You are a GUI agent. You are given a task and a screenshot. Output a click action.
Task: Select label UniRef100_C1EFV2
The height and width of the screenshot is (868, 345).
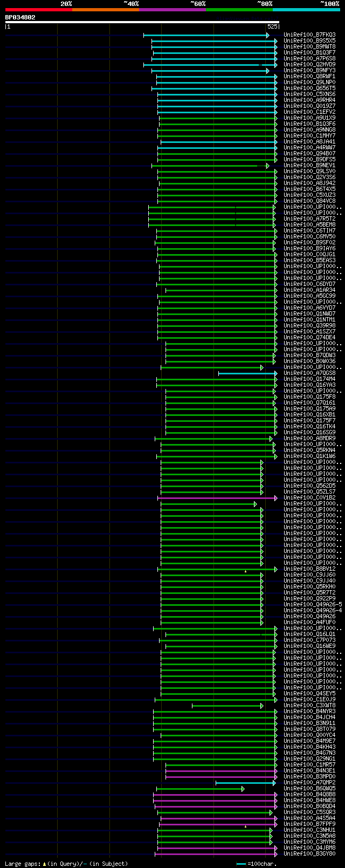pos(309,112)
